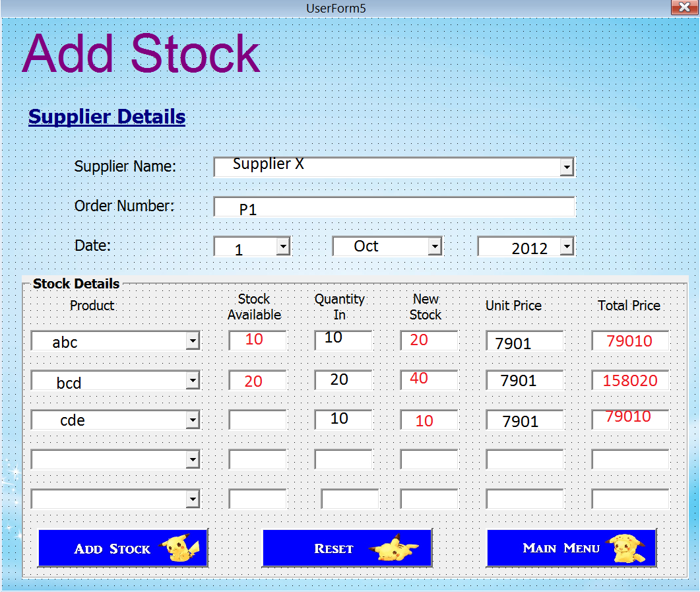Expand the day dropdown showing 1
700x592 pixels.
[x=283, y=246]
